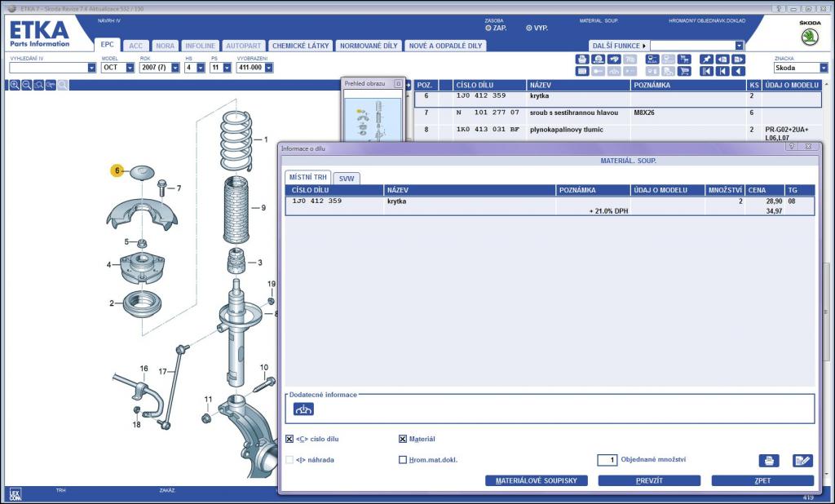The image size is (835, 504).
Task: Click highlighted callout 6 in the illustration
Action: (x=117, y=171)
